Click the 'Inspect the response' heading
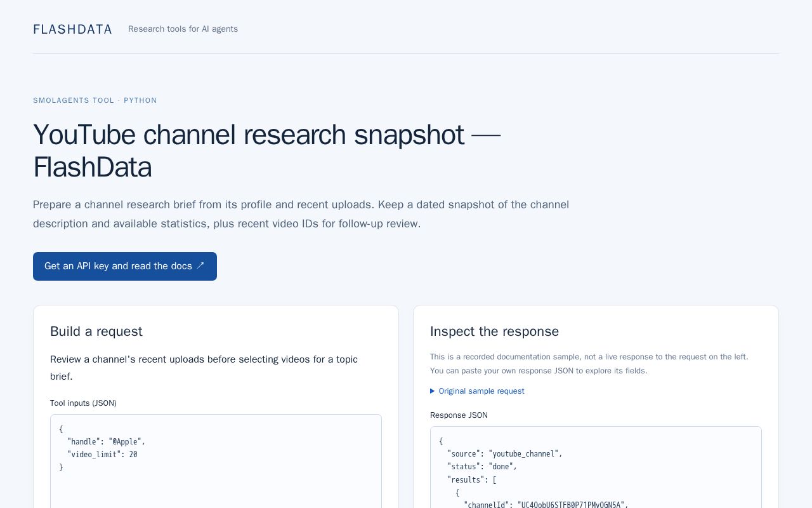The image size is (812, 508). [x=494, y=331]
